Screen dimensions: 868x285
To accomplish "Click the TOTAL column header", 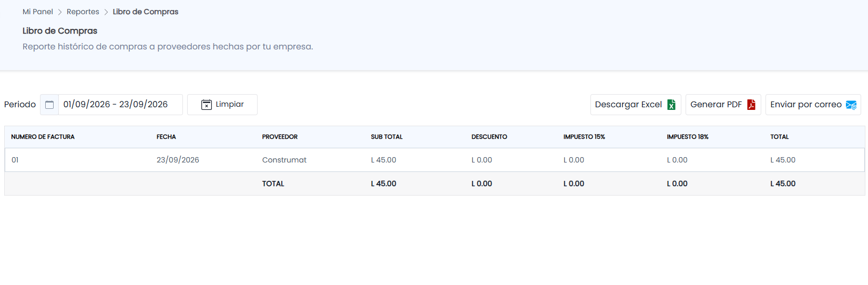I will 779,137.
